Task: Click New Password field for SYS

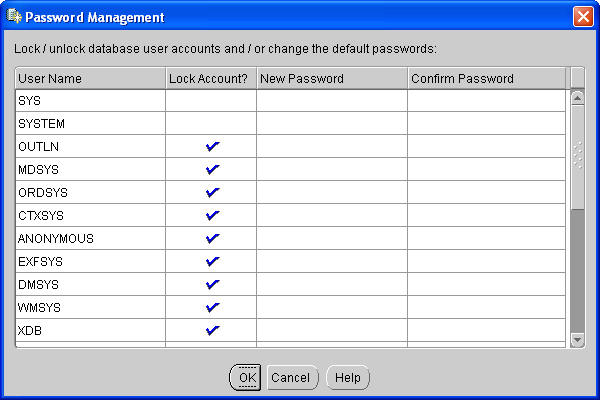Action: click(331, 100)
